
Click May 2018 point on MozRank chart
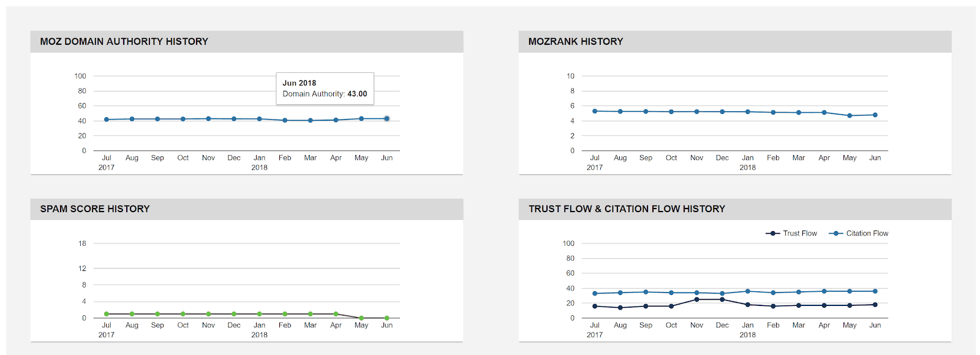point(850,115)
